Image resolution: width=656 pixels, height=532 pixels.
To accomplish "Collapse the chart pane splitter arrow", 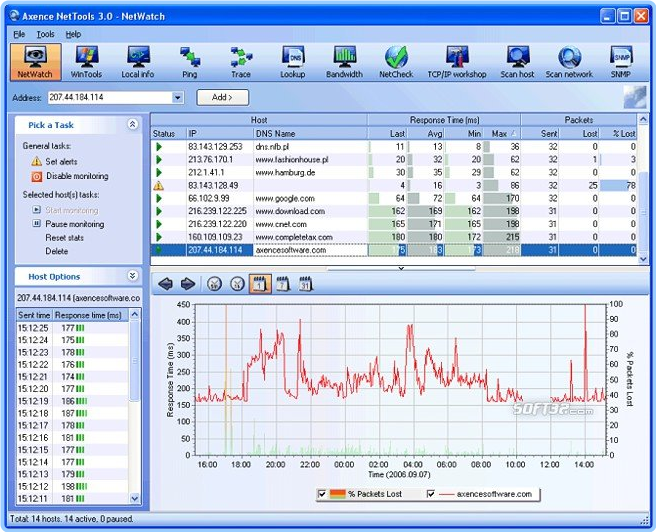I will pyautogui.click(x=401, y=269).
